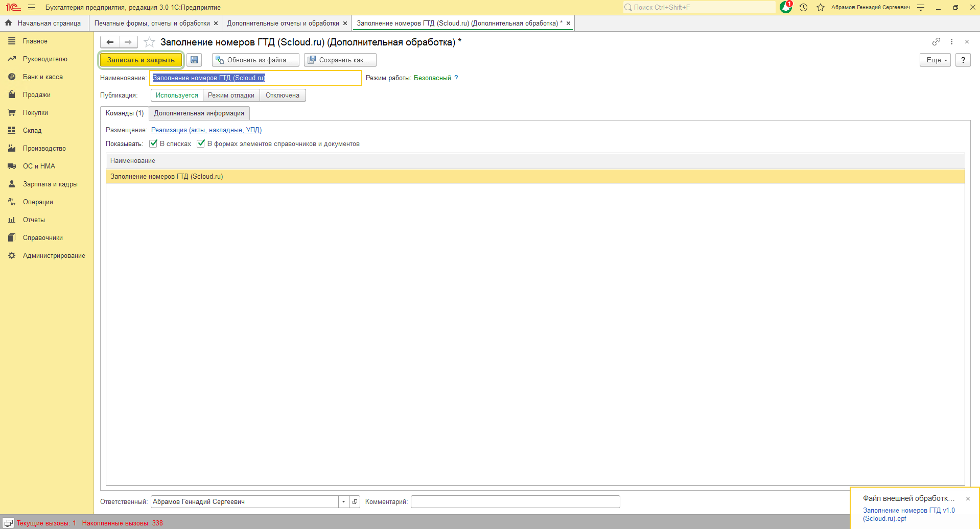Select the Заполнение номеров ГТД (Scloud.ru) command row
Image resolution: width=980 pixels, height=529 pixels.
535,177
